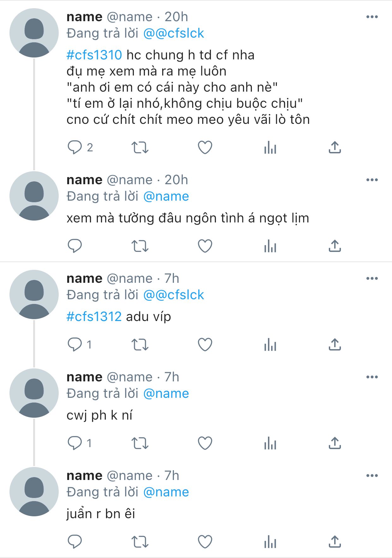The image size is (392, 558).
Task: View analytics for #cfs1312 tweet
Action: click(270, 345)
